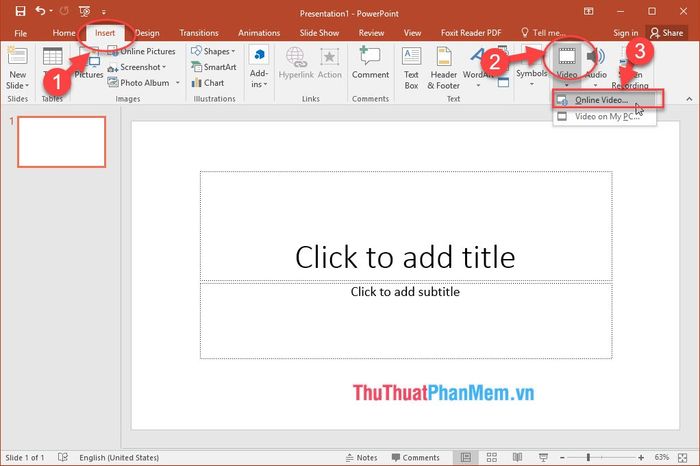Create a Photo Album
This screenshot has height=466, width=700.
point(139,83)
